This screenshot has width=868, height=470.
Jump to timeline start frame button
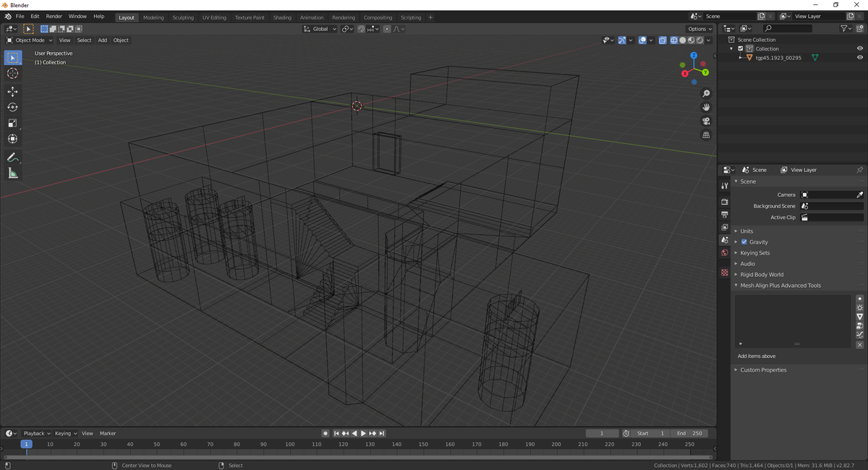[x=336, y=433]
